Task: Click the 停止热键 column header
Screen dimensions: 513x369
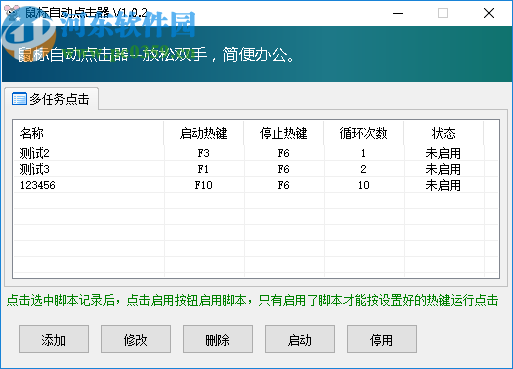Action: click(x=284, y=133)
